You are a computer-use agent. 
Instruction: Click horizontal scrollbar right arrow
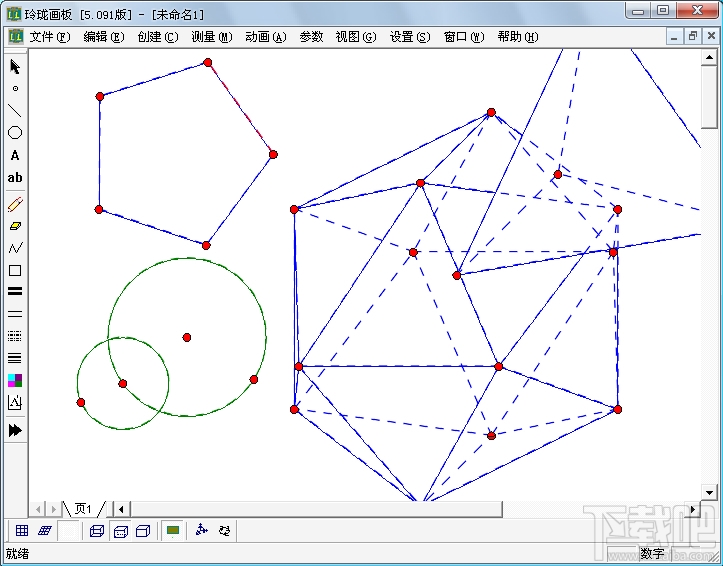click(693, 509)
